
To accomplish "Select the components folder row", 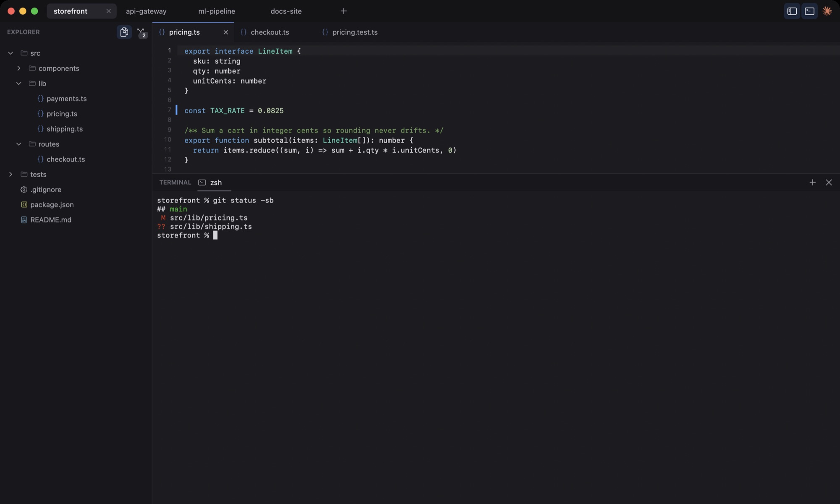I will tap(76, 68).
